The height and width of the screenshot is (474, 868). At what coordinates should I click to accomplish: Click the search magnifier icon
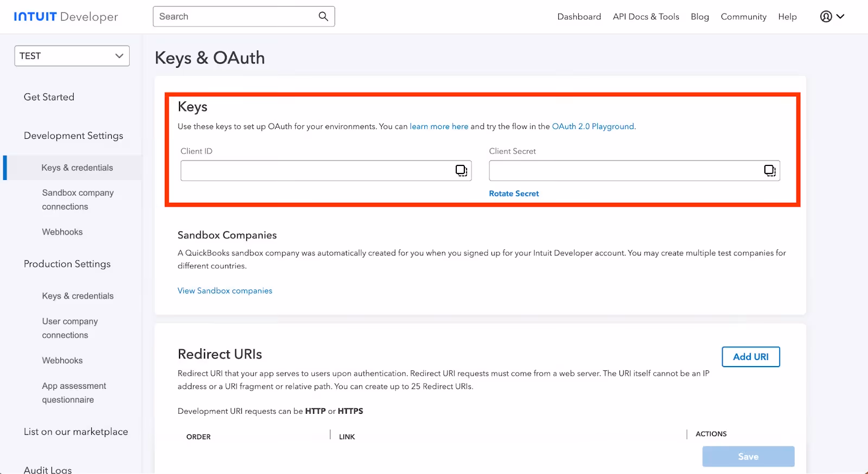[x=323, y=16]
